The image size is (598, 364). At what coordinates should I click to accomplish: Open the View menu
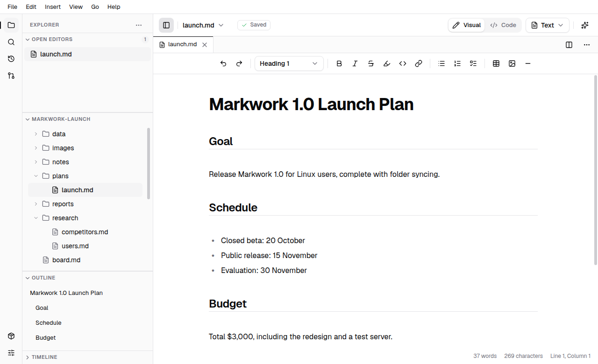tap(76, 7)
